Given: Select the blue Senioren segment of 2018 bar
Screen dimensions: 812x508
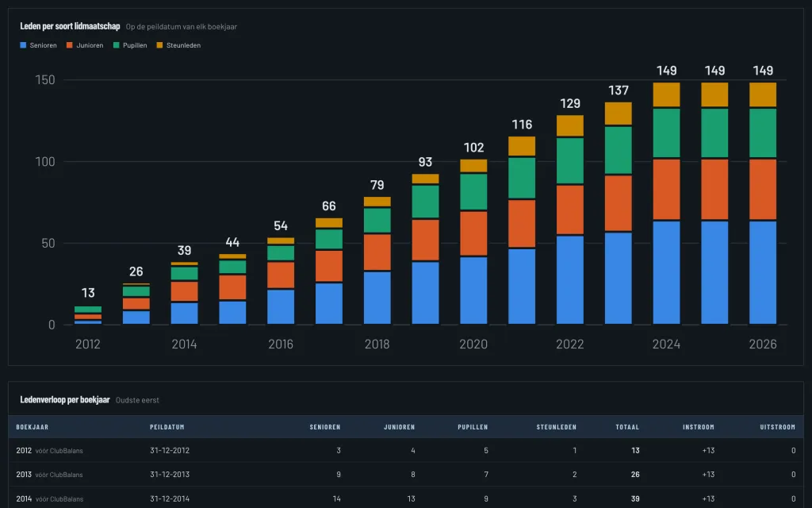Looking at the screenshot, I should click(x=377, y=298).
